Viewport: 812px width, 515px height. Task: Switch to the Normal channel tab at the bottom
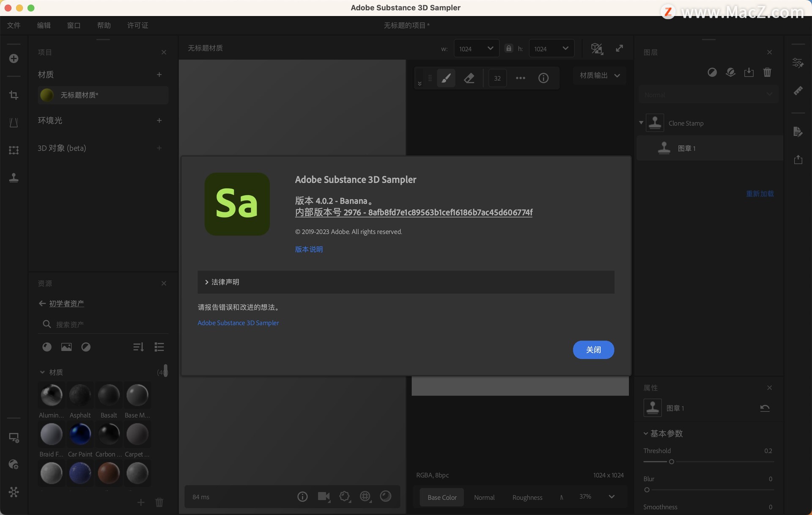[484, 497]
